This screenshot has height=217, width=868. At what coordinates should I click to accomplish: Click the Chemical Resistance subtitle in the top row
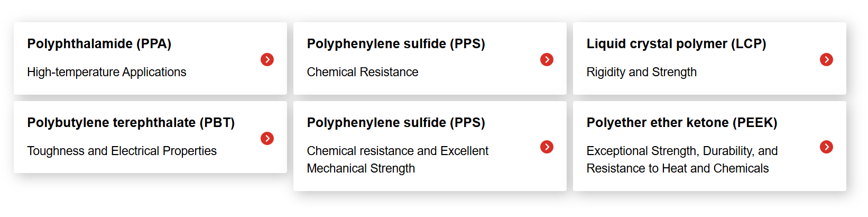tap(363, 72)
